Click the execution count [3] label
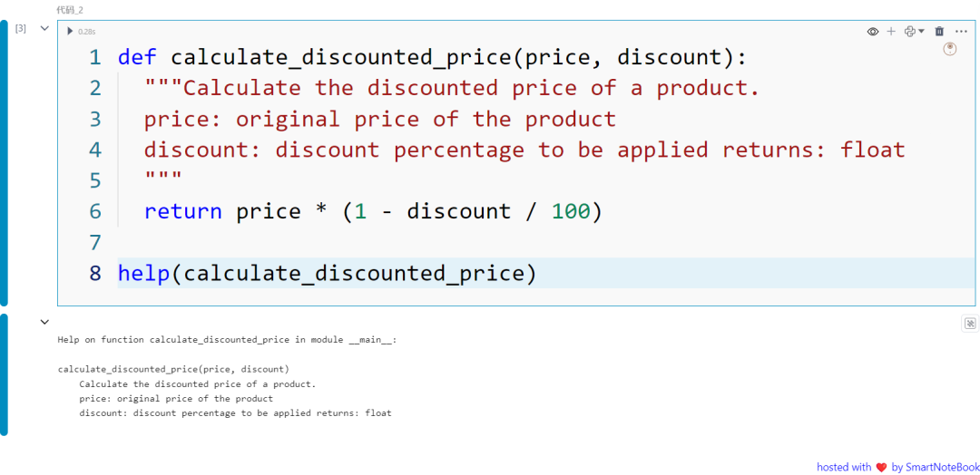 point(20,28)
